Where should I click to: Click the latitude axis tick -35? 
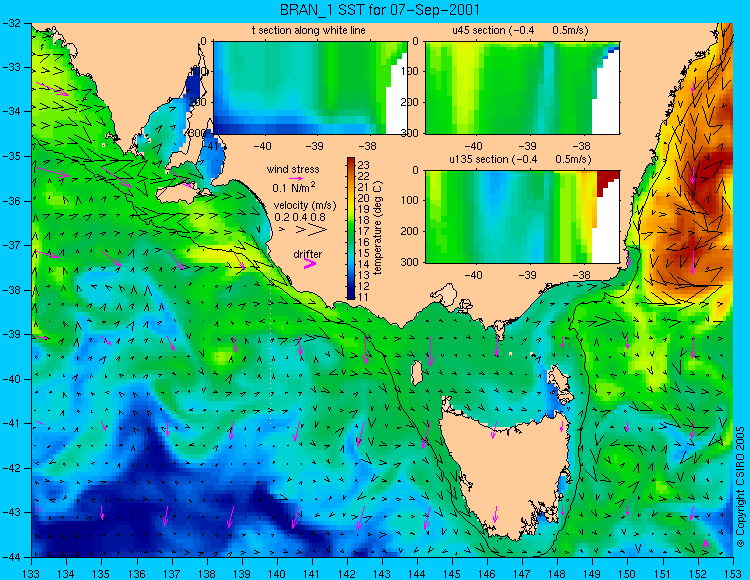point(11,156)
